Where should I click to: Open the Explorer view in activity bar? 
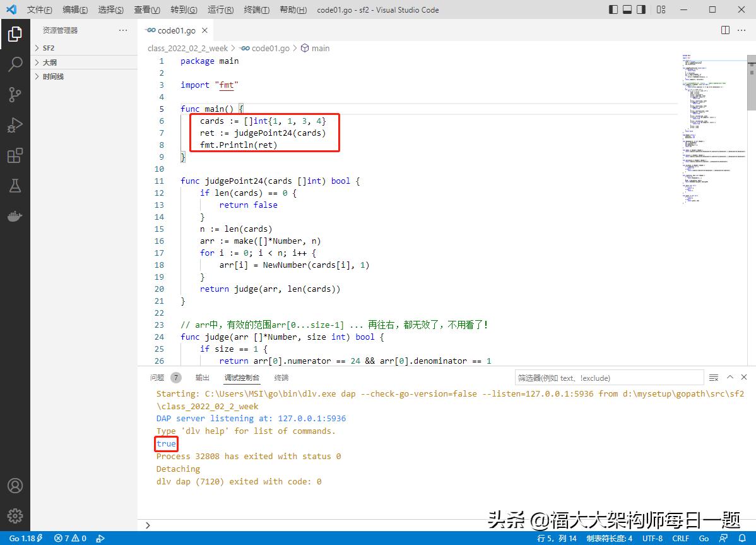[15, 33]
